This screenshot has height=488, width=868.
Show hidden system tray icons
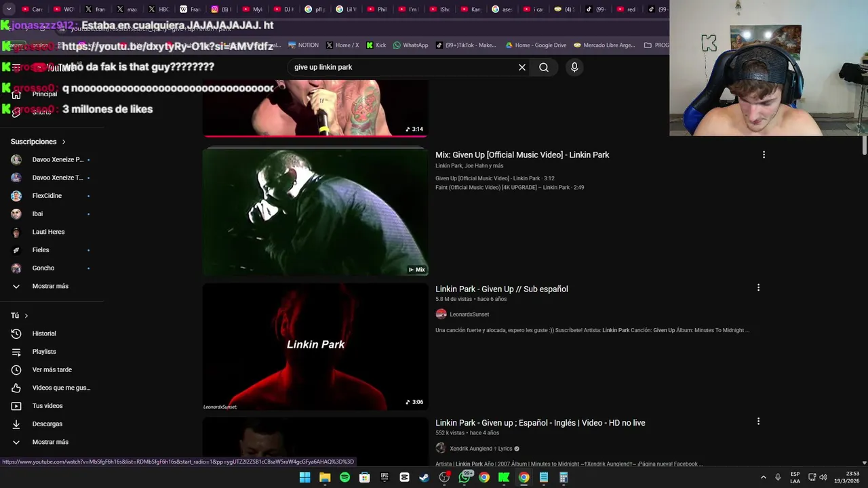[x=763, y=477]
